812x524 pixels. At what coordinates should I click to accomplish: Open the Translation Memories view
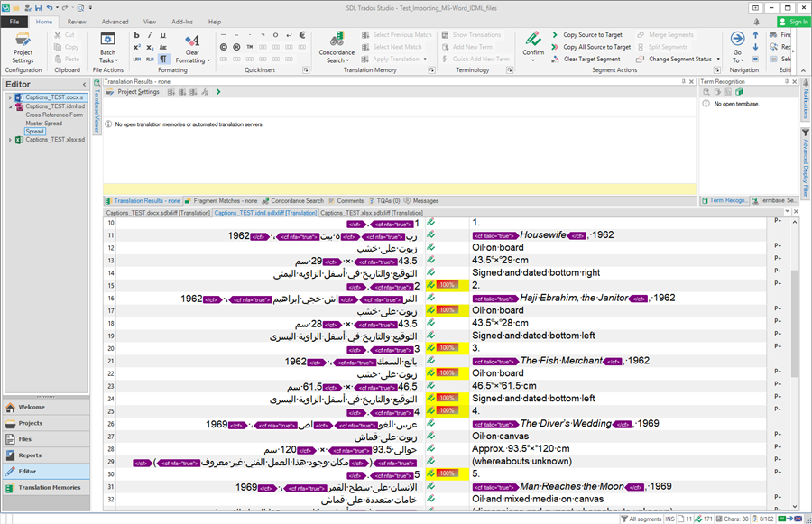(46, 488)
